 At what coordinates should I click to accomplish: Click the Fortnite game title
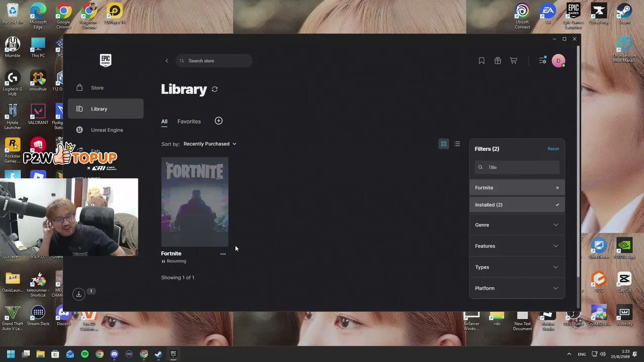[171, 253]
